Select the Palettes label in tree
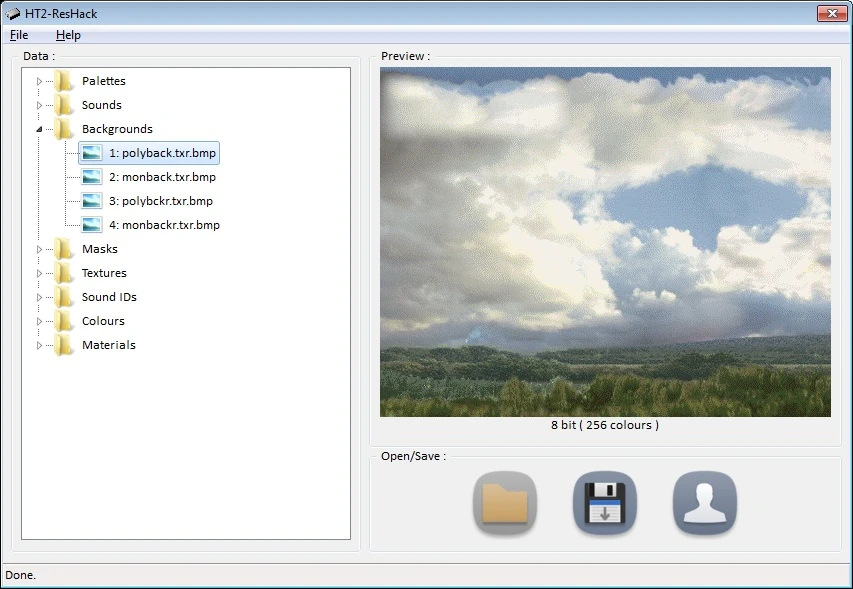 [103, 81]
